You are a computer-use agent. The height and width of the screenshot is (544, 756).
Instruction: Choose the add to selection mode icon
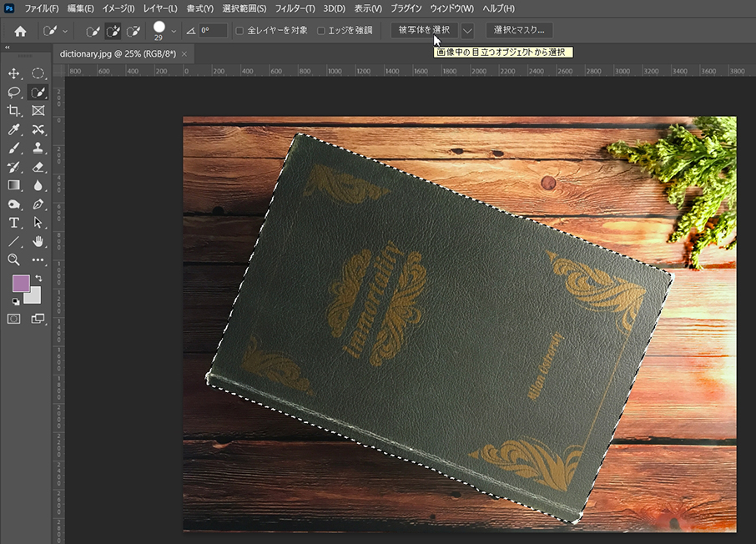coord(113,32)
